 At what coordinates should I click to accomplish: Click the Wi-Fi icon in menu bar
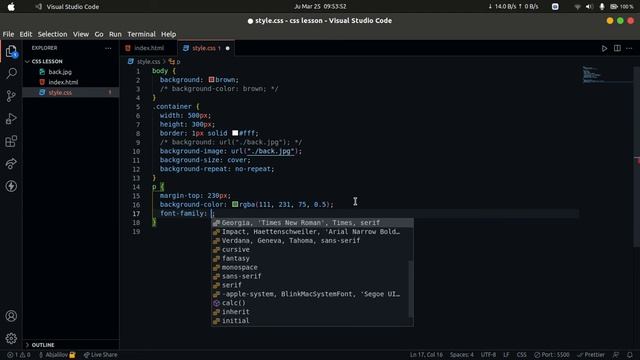click(577, 7)
